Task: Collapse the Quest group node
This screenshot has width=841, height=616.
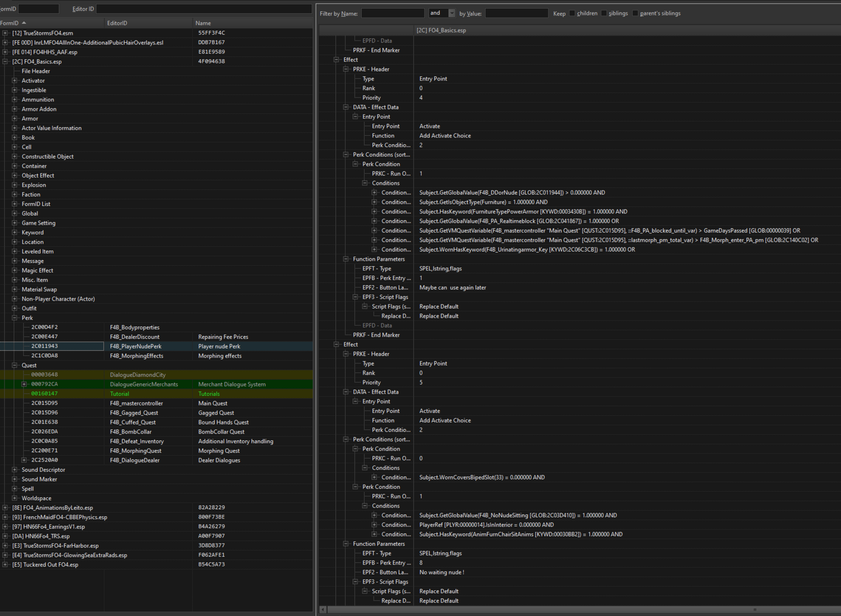Action: [14, 365]
